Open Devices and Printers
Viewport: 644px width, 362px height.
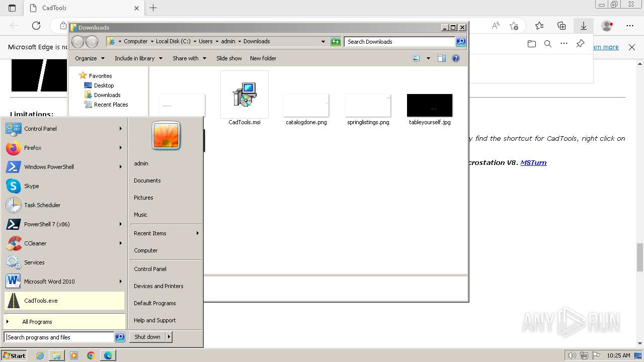pyautogui.click(x=158, y=286)
